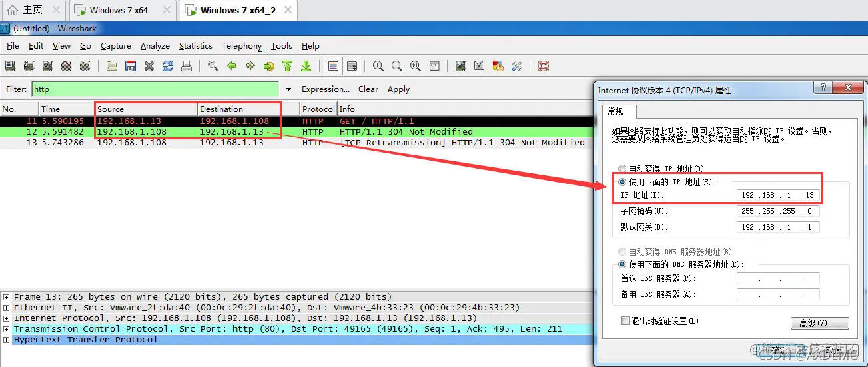This screenshot has width=868, height=367.
Task: Open capture options from the toolbar
Action: coord(29,66)
